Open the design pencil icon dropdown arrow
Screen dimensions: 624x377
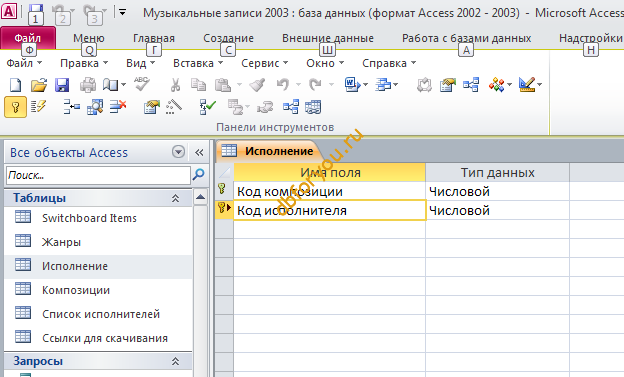[x=540, y=85]
